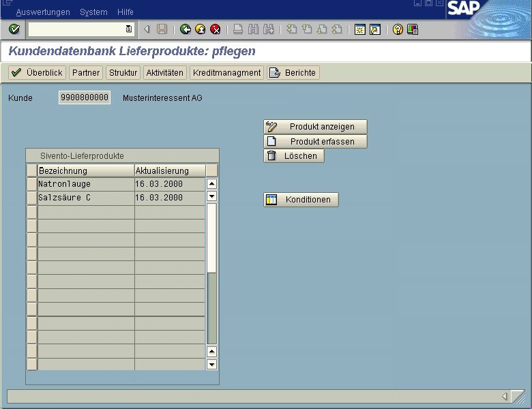
Task: Go to the Next page icon
Action: tap(322, 29)
